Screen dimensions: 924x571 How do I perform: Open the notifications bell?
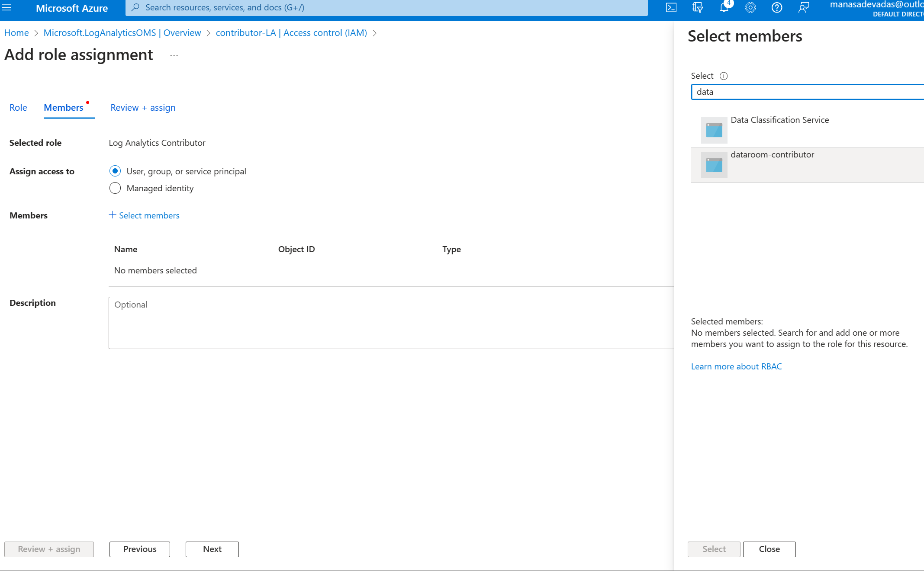(724, 7)
